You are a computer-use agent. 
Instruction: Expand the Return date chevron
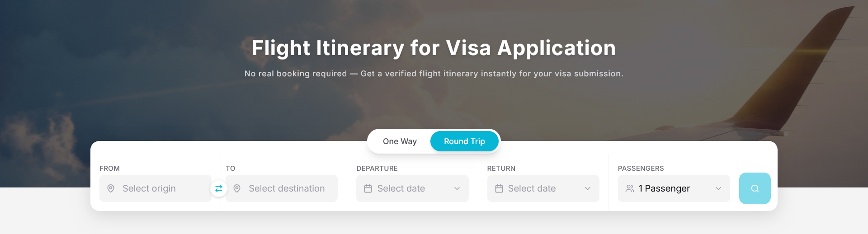[588, 188]
